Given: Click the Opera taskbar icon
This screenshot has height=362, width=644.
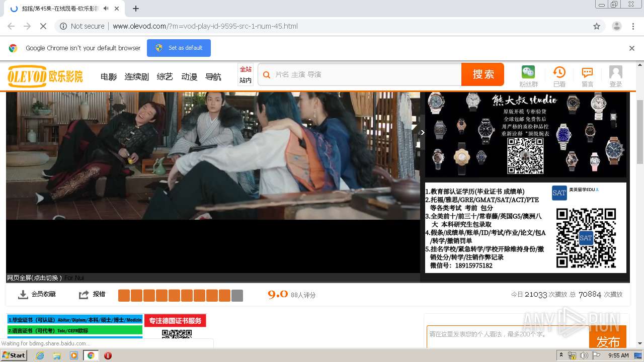Looking at the screenshot, I should tap(108, 355).
